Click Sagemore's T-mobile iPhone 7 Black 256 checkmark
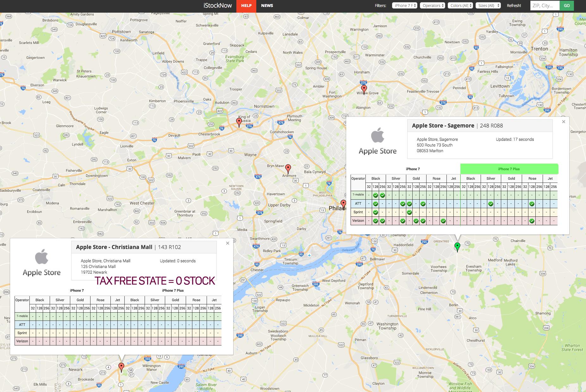The width and height of the screenshot is (586, 392). (383, 195)
